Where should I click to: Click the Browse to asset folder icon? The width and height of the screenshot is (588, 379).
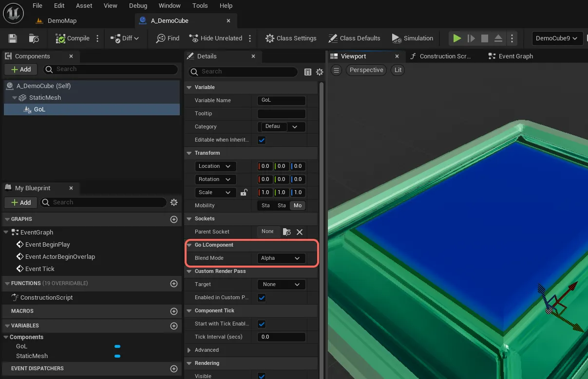(33, 38)
